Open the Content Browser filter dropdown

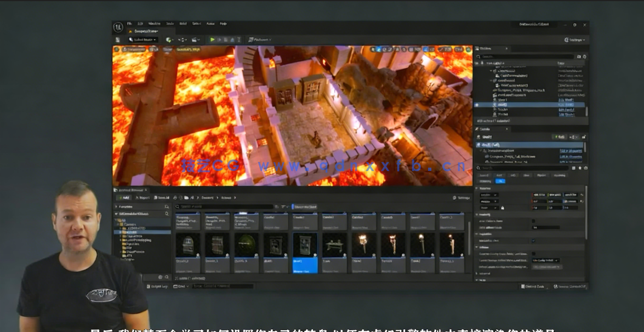click(x=283, y=207)
